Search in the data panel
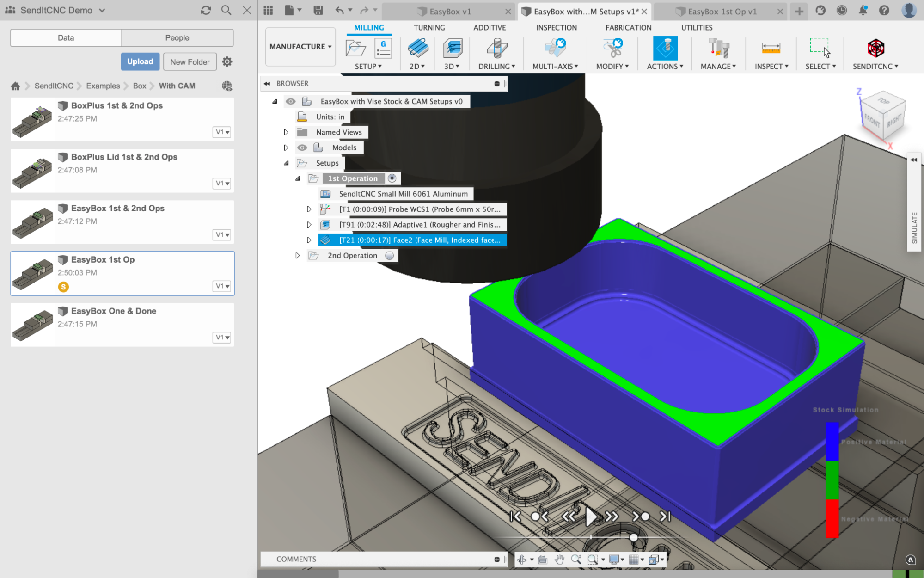The image size is (924, 578). (x=226, y=10)
